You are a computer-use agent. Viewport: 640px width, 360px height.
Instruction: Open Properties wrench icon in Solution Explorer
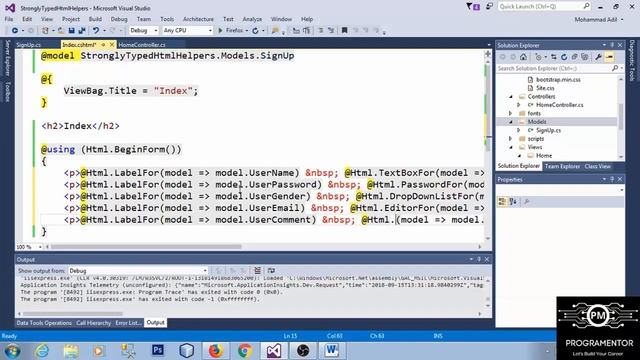tap(598, 57)
